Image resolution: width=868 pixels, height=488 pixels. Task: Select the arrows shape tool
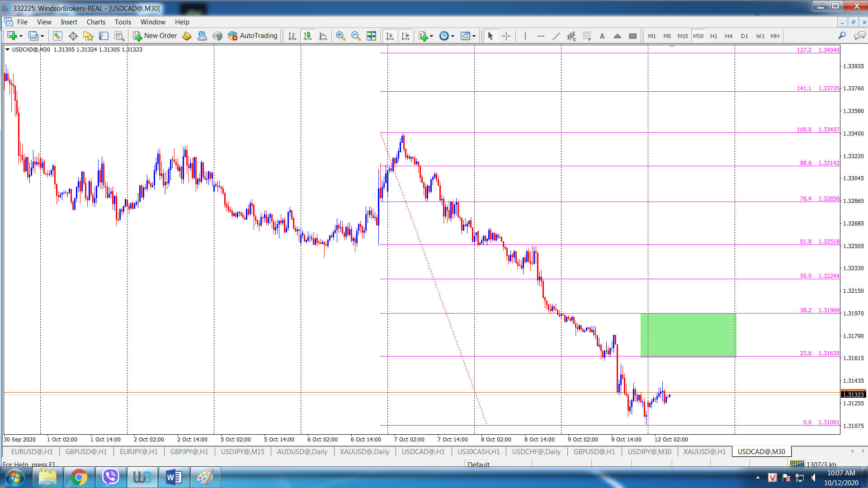[x=618, y=36]
